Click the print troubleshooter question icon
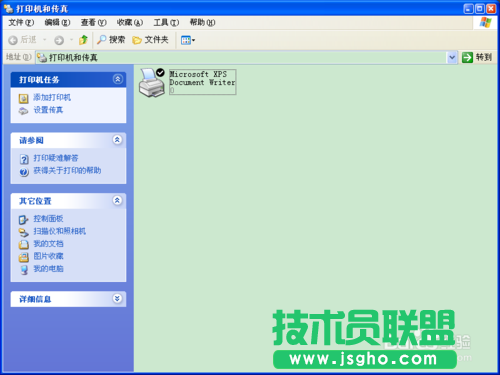This screenshot has height=375, width=500. (24, 159)
